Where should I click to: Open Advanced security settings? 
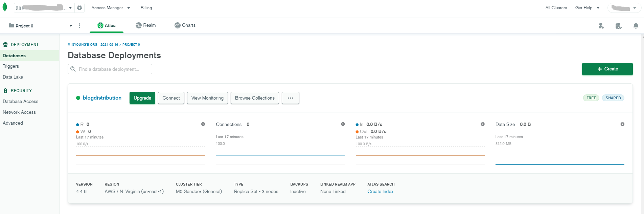pos(13,123)
